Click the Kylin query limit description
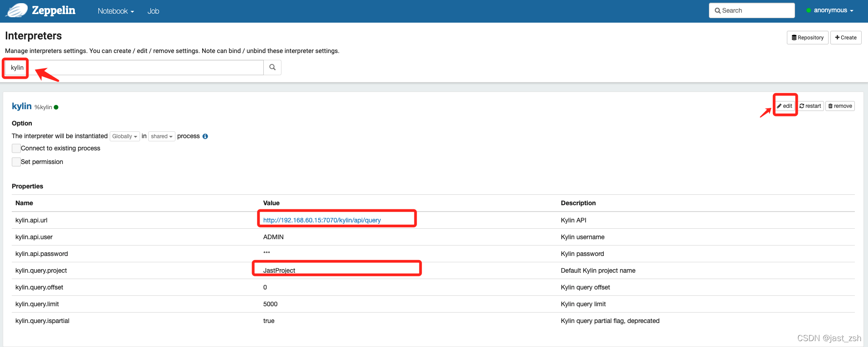The height and width of the screenshot is (347, 868). pos(583,304)
